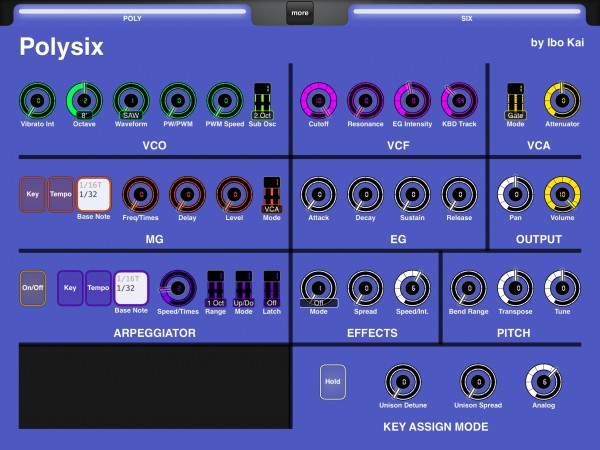
Task: Switch to the POLY tab
Action: 132,15
